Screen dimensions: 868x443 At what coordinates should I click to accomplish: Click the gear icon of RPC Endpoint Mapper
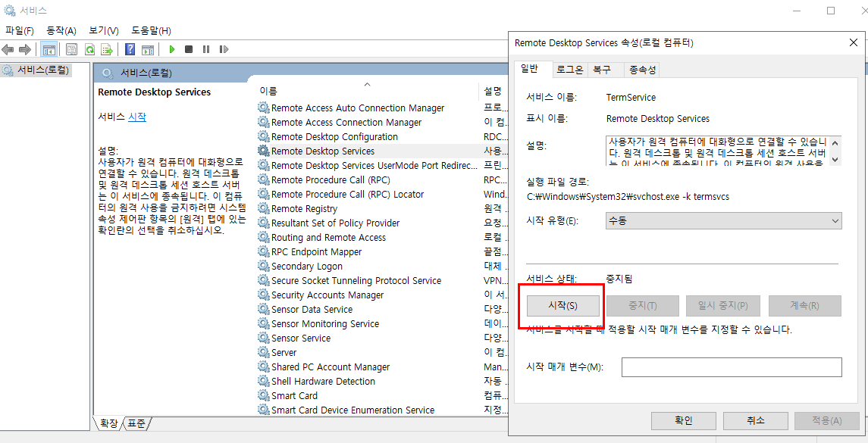[264, 251]
